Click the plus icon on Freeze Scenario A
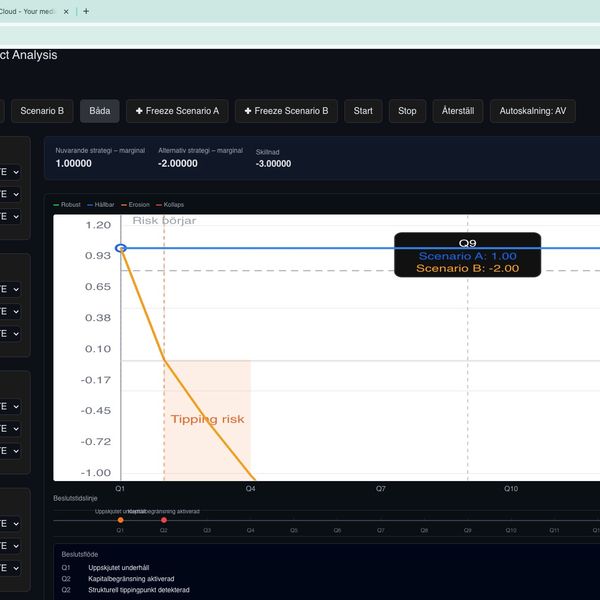Image resolution: width=600 pixels, height=600 pixels. coord(140,111)
